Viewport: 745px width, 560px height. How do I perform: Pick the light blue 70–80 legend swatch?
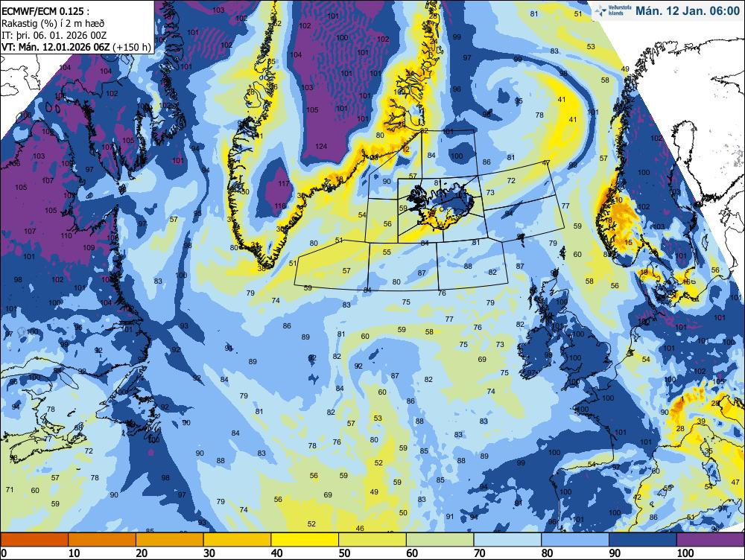[x=507, y=540]
